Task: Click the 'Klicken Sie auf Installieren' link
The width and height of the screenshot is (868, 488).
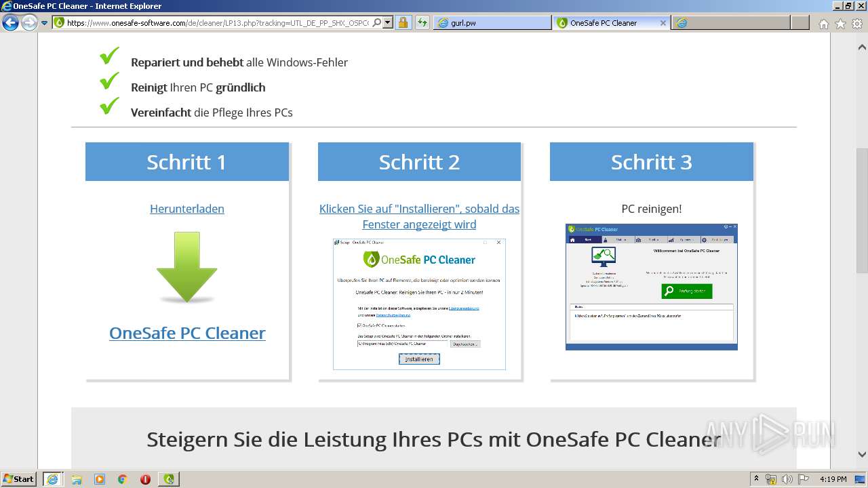Action: 419,216
